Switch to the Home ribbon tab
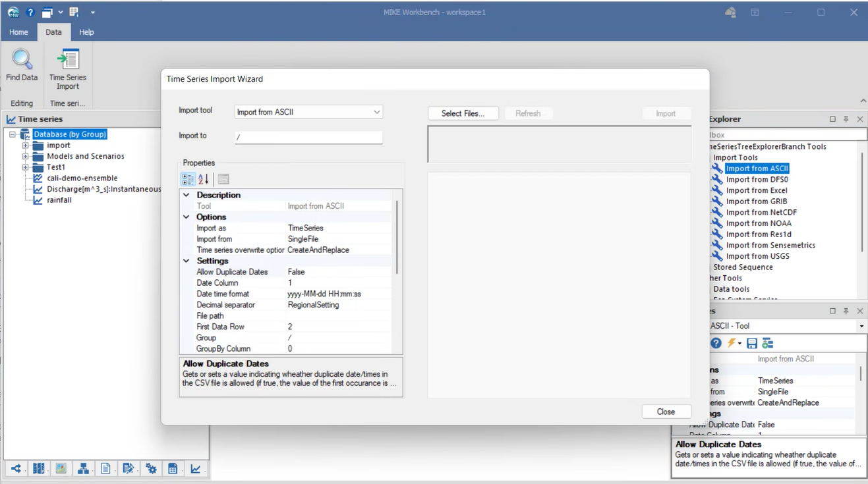This screenshot has height=484, width=868. click(18, 32)
